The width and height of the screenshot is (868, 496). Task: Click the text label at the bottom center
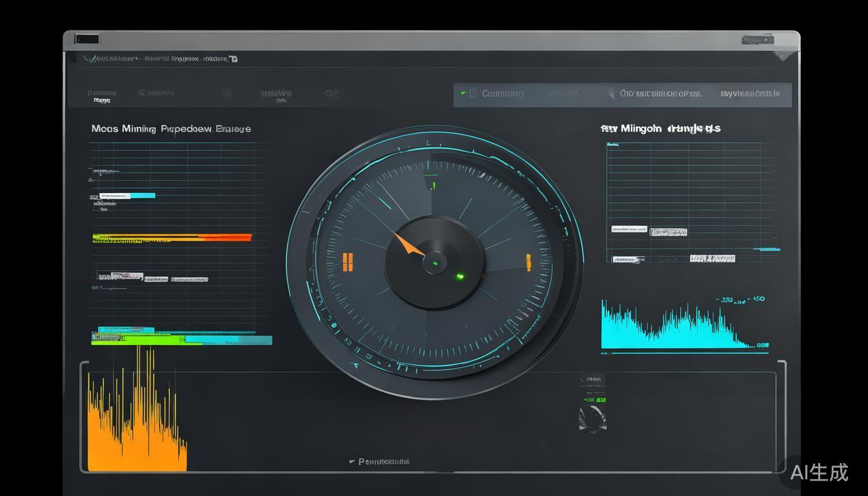[x=384, y=462]
